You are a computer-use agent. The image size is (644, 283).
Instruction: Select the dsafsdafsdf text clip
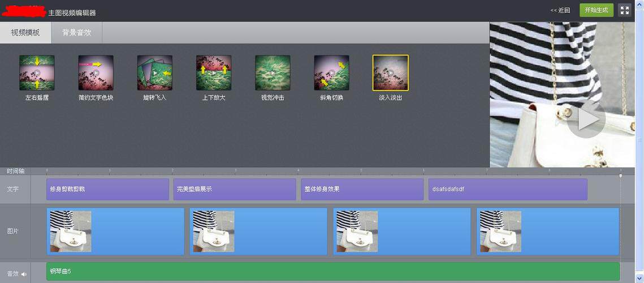(x=508, y=189)
